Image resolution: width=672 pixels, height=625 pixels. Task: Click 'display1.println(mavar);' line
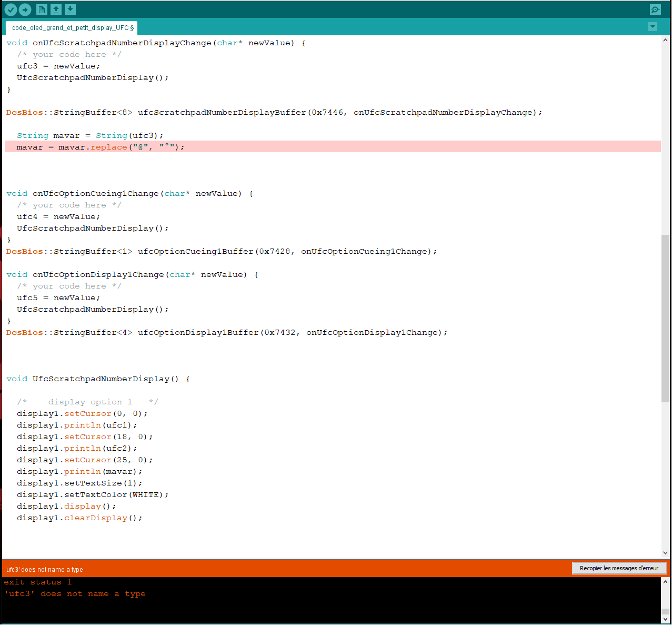[x=79, y=472]
